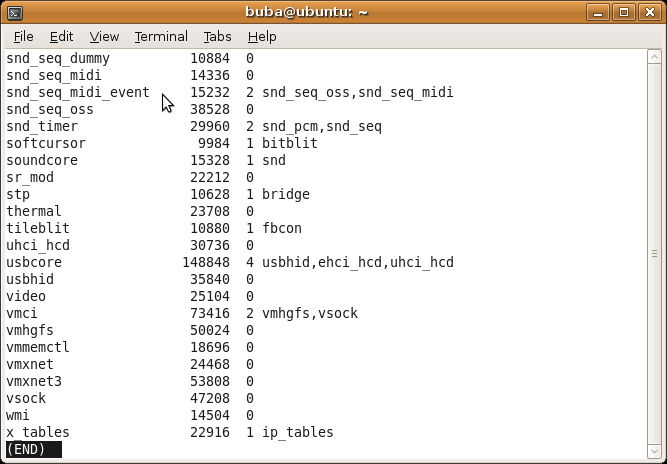Open the Edit menu
Viewport: 667px width, 464px height.
61,37
